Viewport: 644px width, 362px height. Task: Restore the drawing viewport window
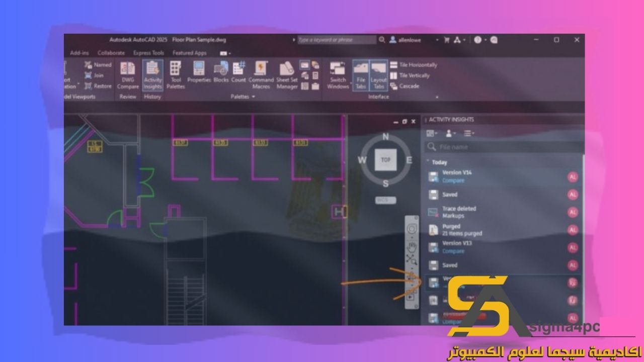405,121
